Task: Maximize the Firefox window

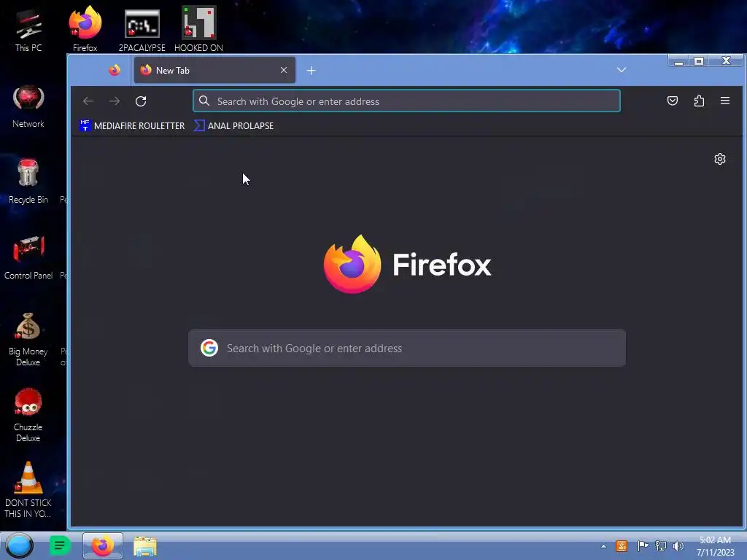Action: coord(699,61)
